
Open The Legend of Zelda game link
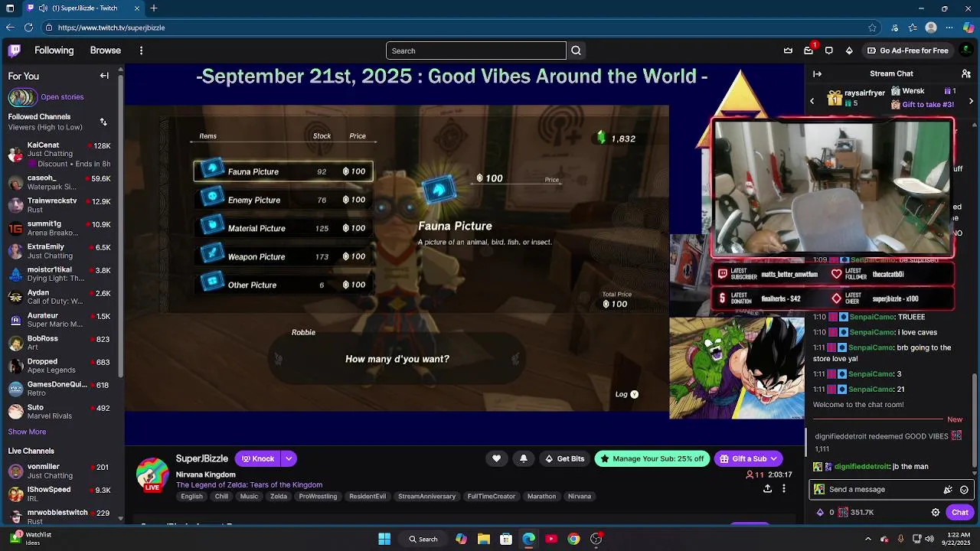[x=249, y=484]
